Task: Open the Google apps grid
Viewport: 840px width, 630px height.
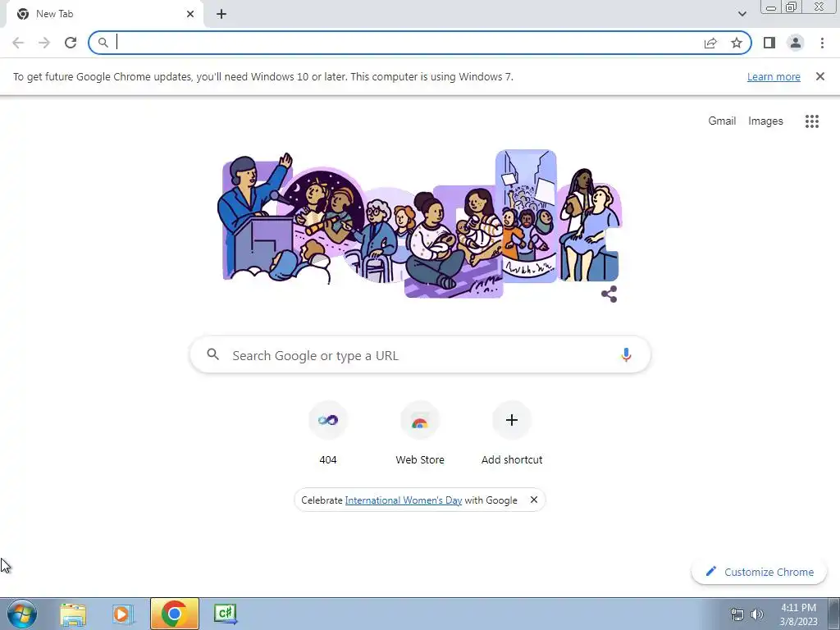Action: (x=812, y=121)
